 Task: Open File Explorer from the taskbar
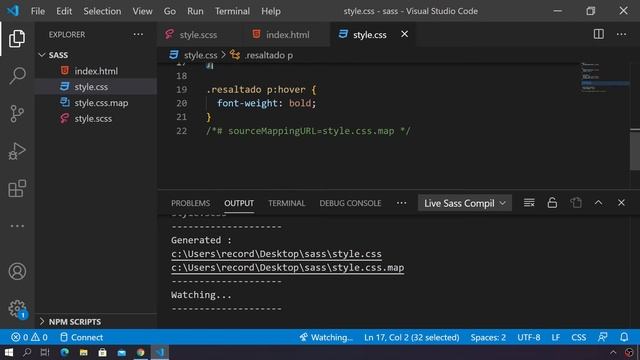point(84,352)
